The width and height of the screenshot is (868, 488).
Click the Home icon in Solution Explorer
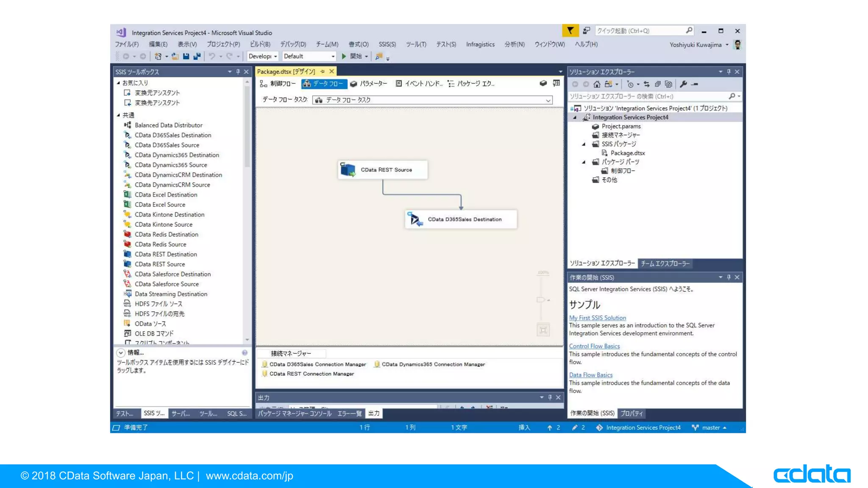point(597,84)
